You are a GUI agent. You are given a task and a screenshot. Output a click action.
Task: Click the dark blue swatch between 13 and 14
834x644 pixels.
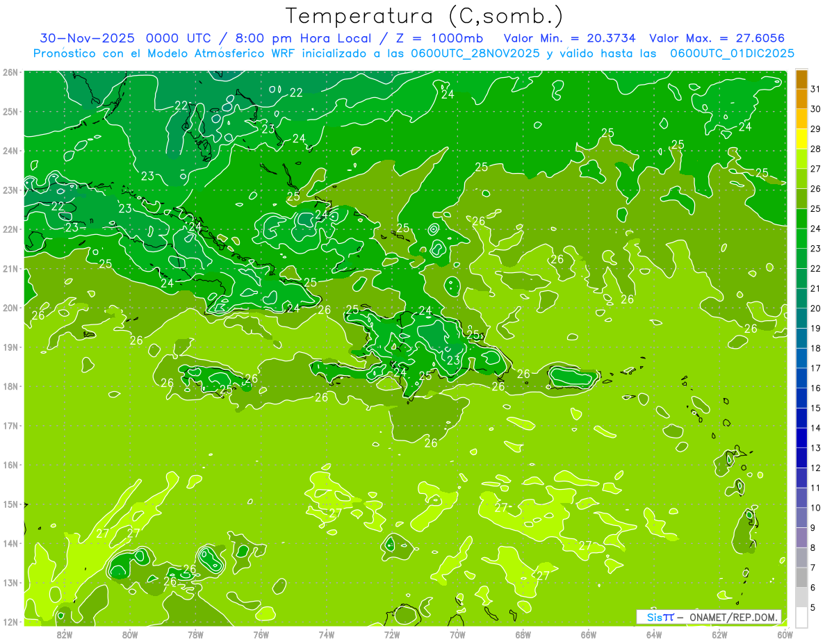pos(801,438)
